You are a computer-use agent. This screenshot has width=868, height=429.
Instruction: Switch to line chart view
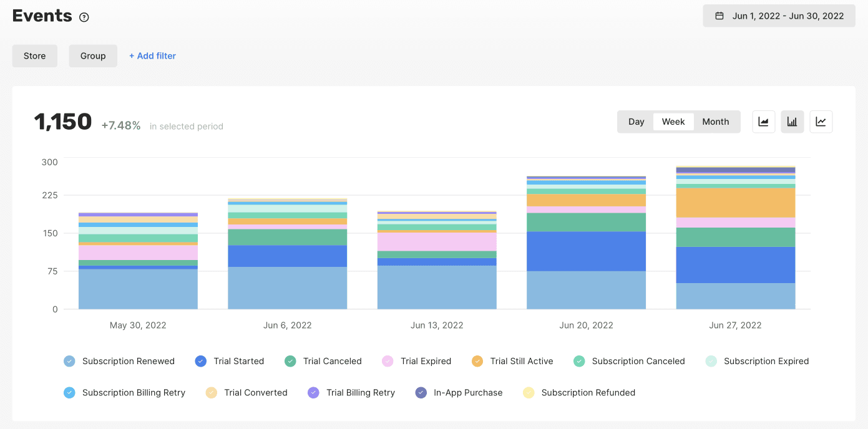pyautogui.click(x=821, y=122)
